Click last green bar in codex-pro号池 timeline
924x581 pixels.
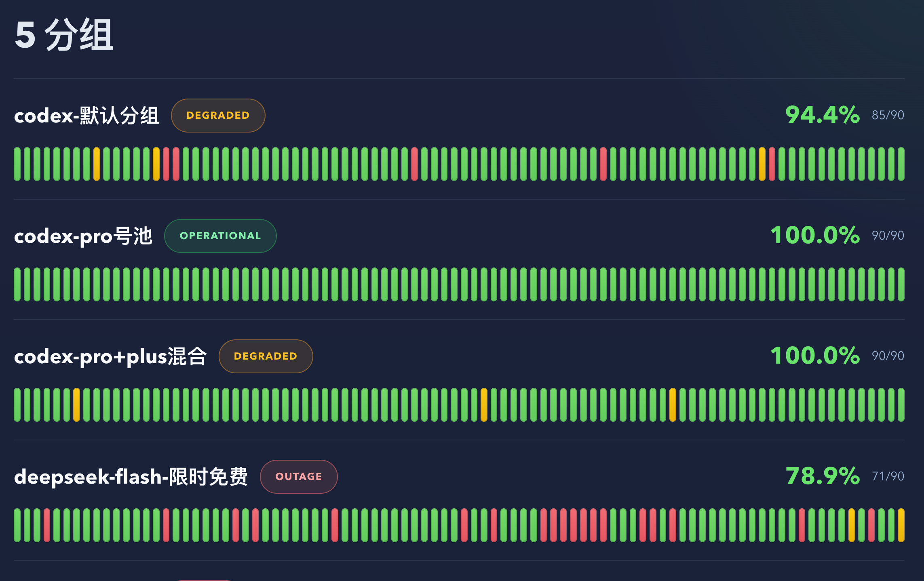(x=901, y=284)
